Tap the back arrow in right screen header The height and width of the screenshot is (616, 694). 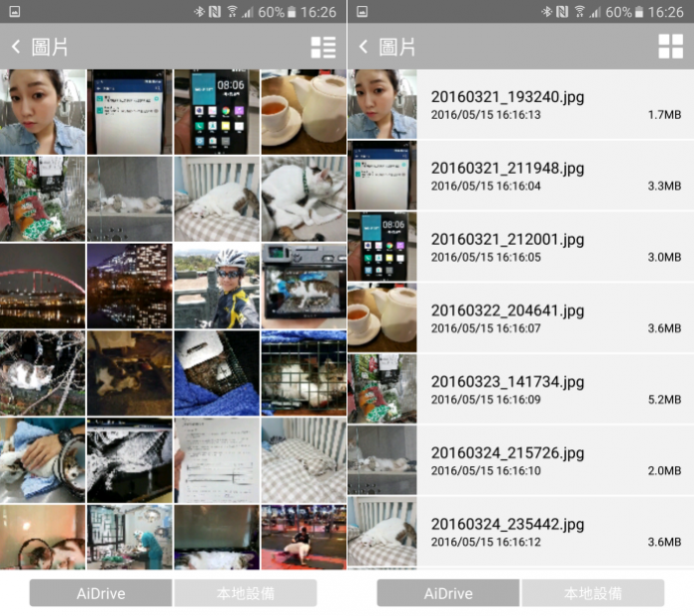364,47
